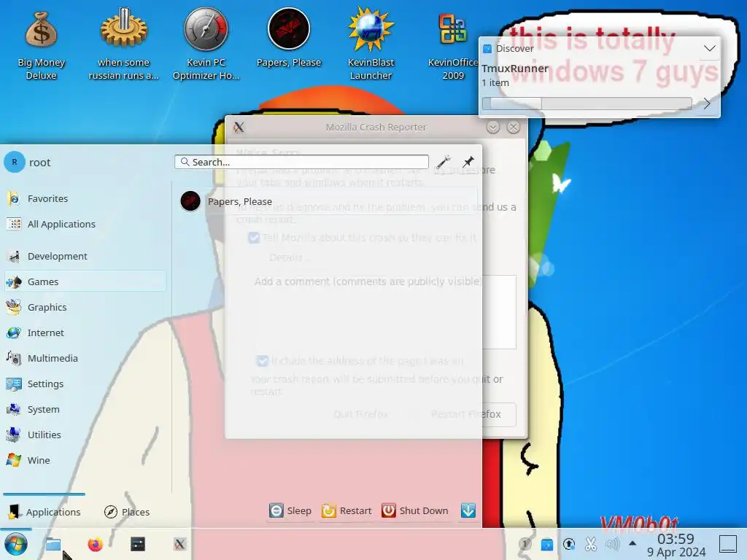Screen dimensions: 747x560
Task: Click the Discover tray icon
Action: (547, 544)
